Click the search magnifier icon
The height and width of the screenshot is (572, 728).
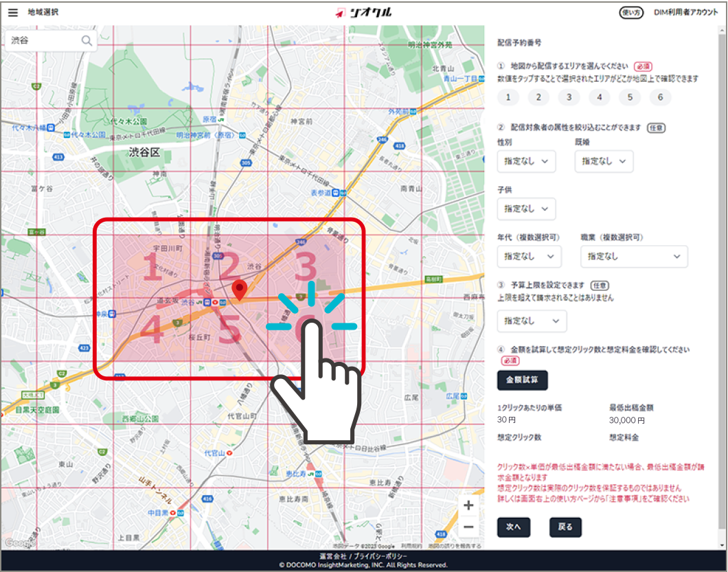pos(87,41)
